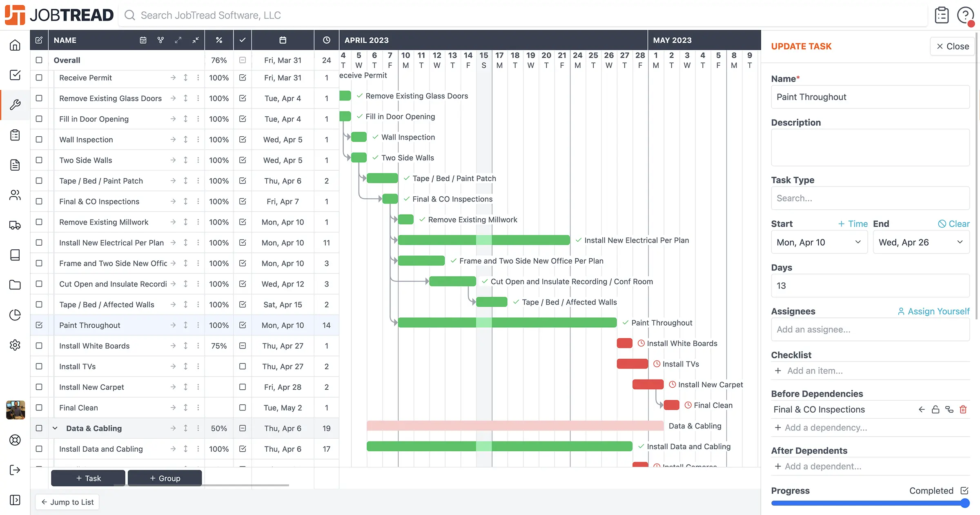Collapse the Data & Cabling group
The width and height of the screenshot is (980, 515).
click(55, 428)
